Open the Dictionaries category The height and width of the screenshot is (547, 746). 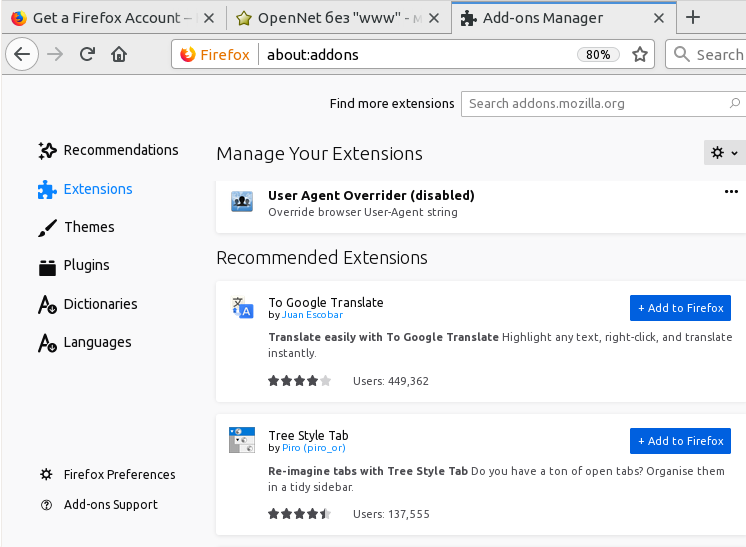click(88, 304)
